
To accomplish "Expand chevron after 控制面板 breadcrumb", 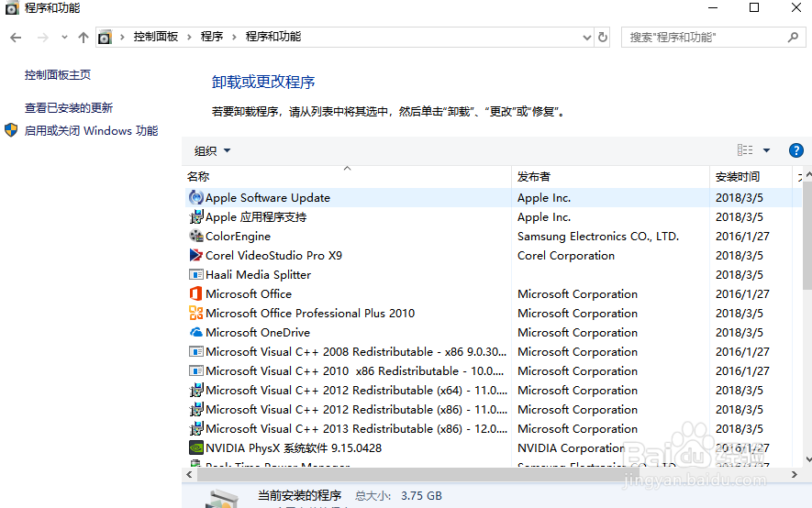I will tap(189, 38).
